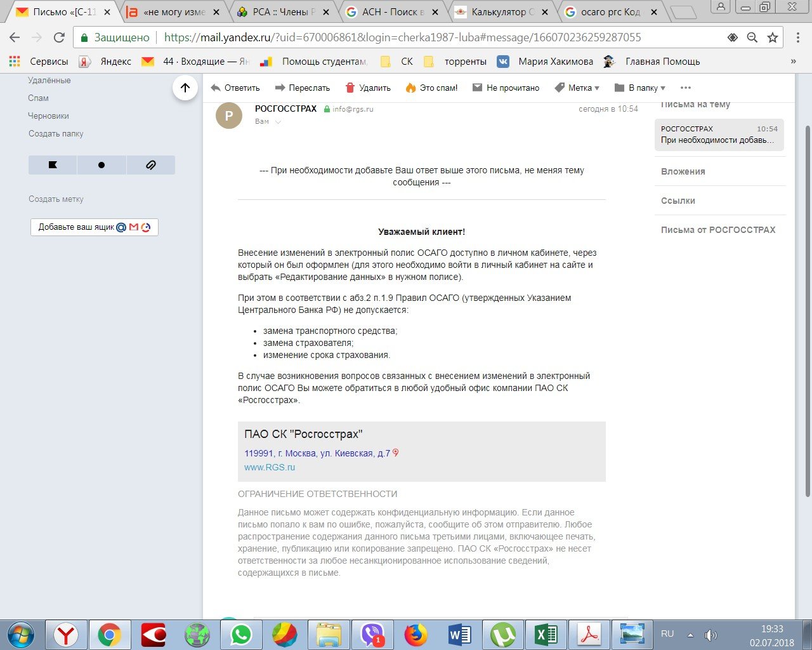Image resolution: width=812 pixels, height=650 pixels.
Task: Open Сервисы apps bookmark
Action: tap(39, 62)
